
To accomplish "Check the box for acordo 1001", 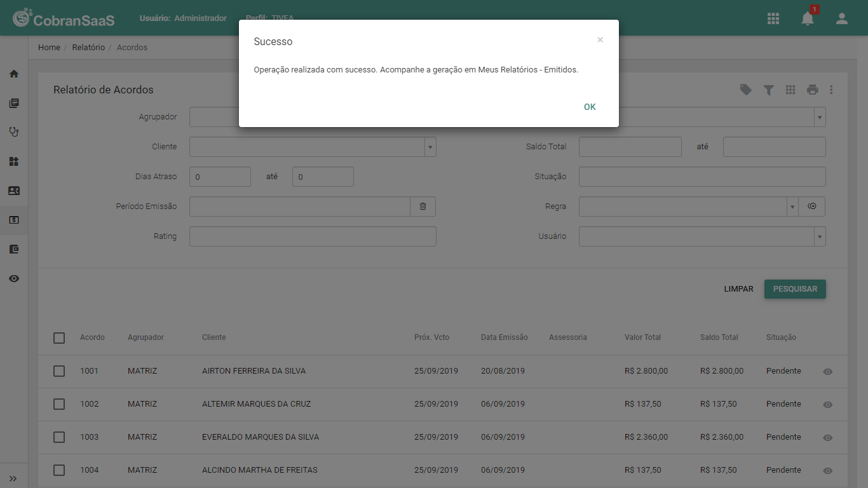I will click(x=59, y=371).
